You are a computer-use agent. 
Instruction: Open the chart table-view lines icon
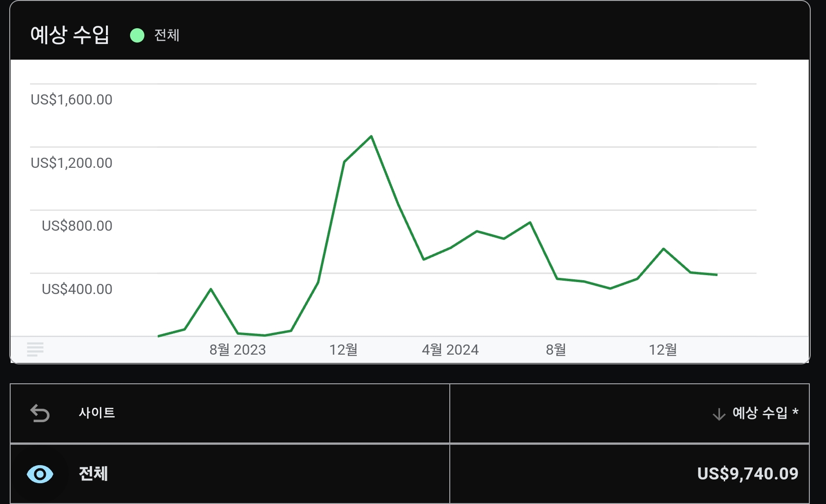tap(35, 350)
